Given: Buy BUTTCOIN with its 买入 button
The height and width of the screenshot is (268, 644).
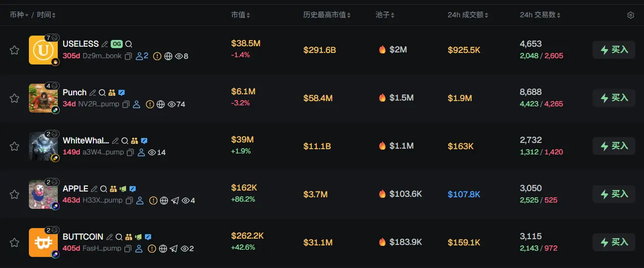Looking at the screenshot, I should 614,242.
